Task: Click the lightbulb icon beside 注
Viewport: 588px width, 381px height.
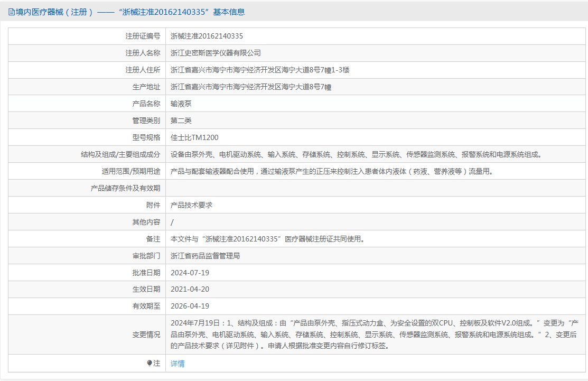Action: 150,363
